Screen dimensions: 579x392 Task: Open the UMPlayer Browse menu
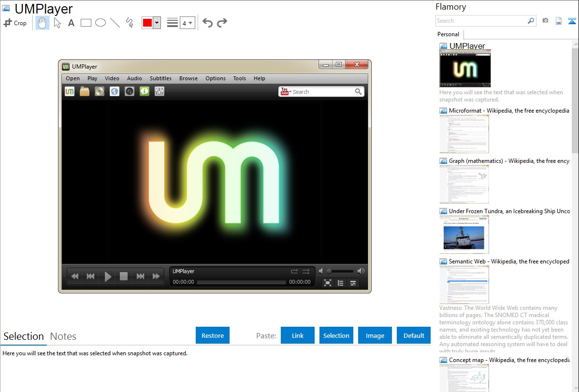tap(188, 78)
